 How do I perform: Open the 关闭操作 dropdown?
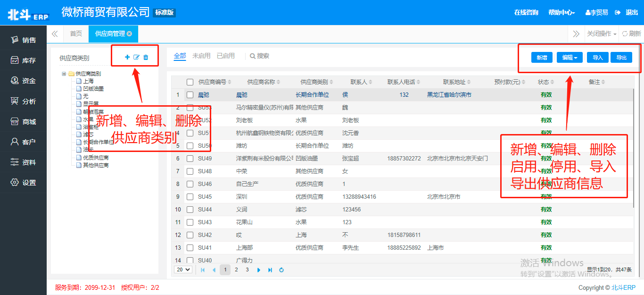pos(601,34)
